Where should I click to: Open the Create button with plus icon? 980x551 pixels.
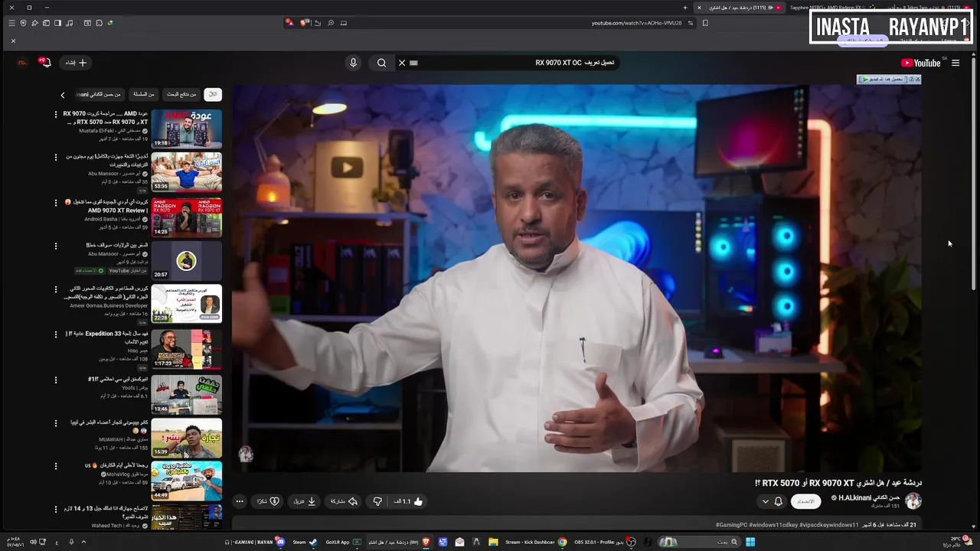(76, 63)
